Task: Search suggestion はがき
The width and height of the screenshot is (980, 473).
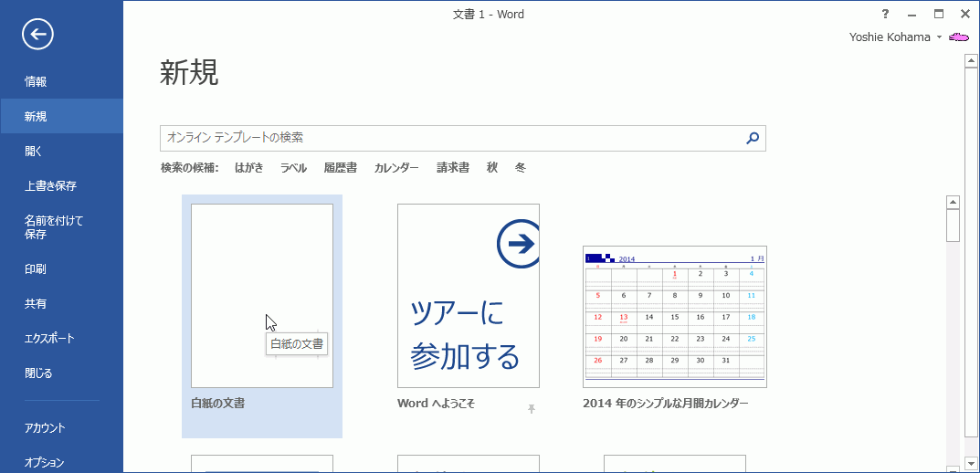Action: pyautogui.click(x=249, y=168)
